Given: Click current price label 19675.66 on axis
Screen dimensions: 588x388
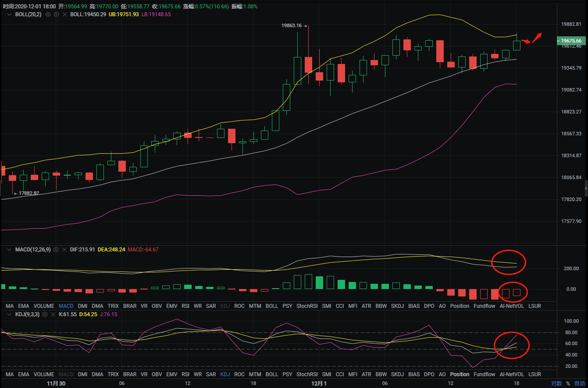Looking at the screenshot, I should (571, 41).
